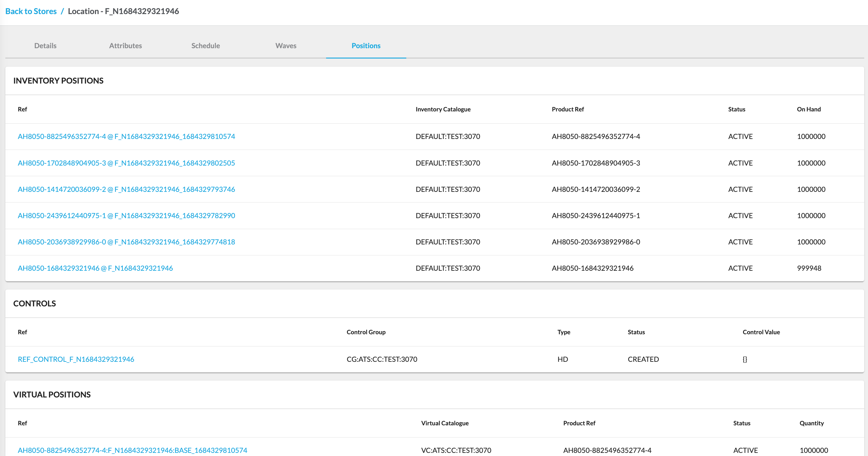Click the Inventory Catalogue column header

point(443,109)
